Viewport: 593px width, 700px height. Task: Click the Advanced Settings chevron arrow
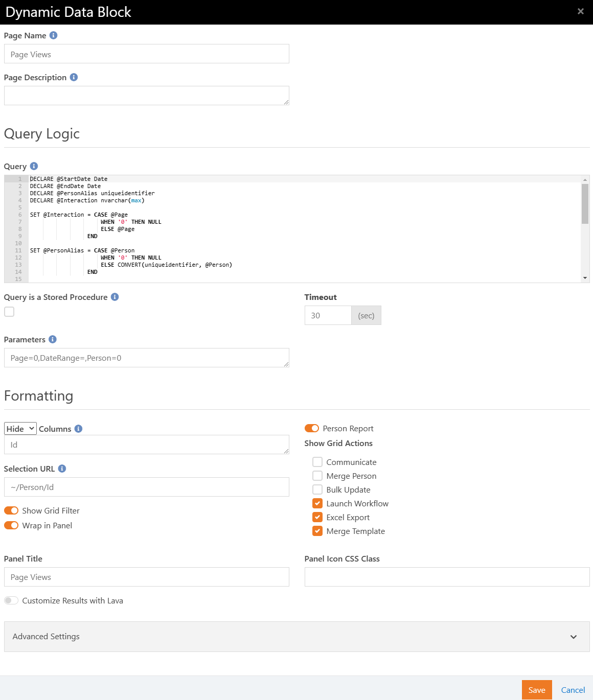(x=574, y=637)
